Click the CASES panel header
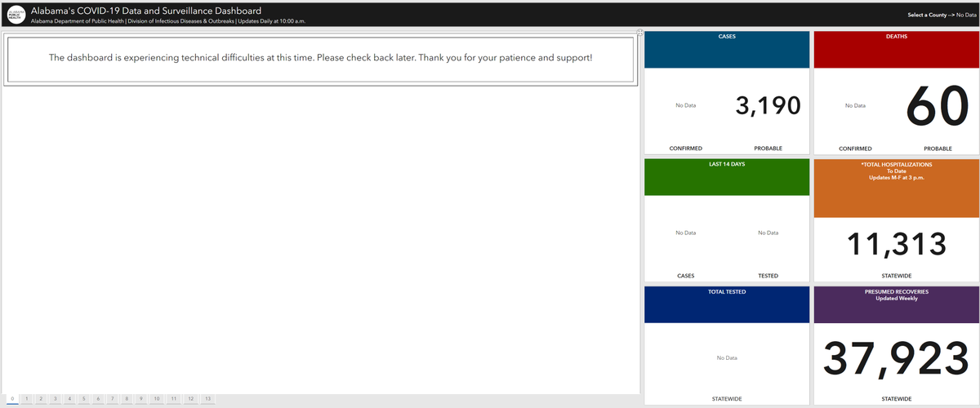 pos(727,50)
